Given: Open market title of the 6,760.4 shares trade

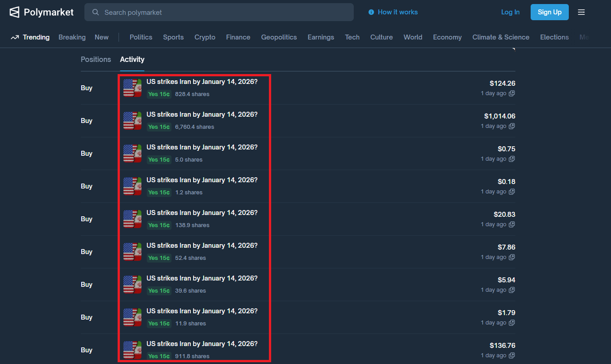Looking at the screenshot, I should tap(202, 114).
